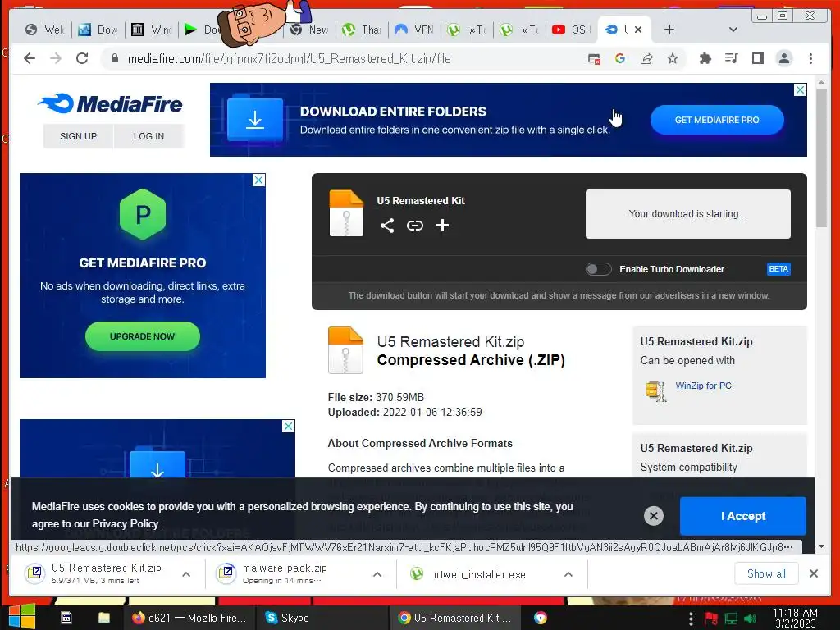
Task: Expand options for utweb_installer.exe download
Action: 568,574
